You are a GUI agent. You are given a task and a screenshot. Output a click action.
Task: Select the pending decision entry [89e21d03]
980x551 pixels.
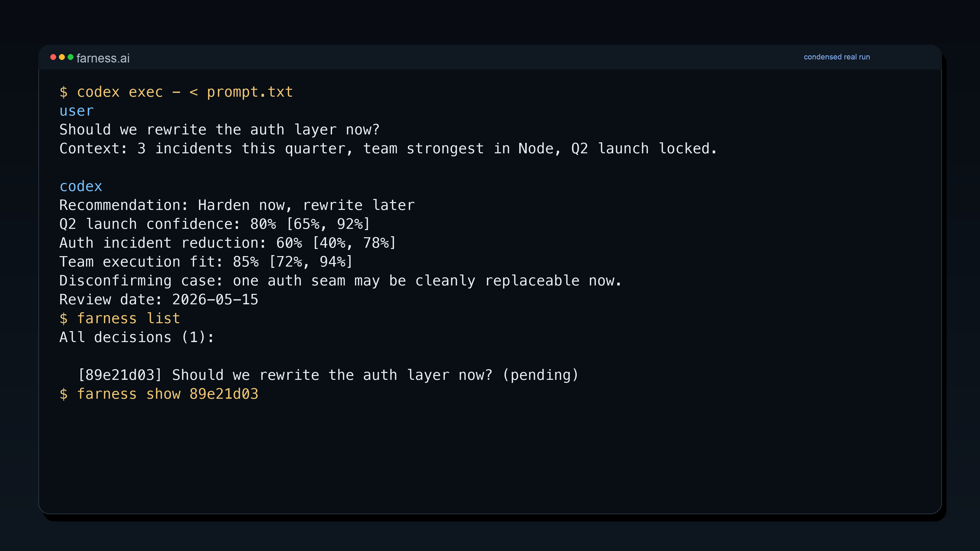[x=328, y=375]
